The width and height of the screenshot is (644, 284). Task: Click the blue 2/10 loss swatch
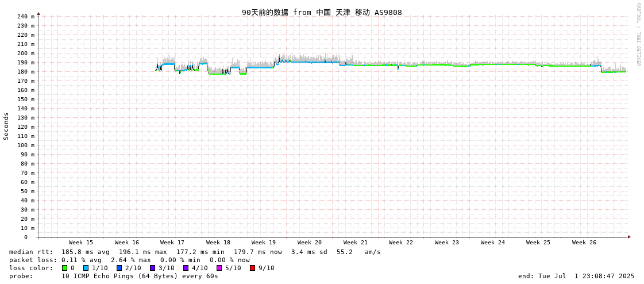point(119,268)
